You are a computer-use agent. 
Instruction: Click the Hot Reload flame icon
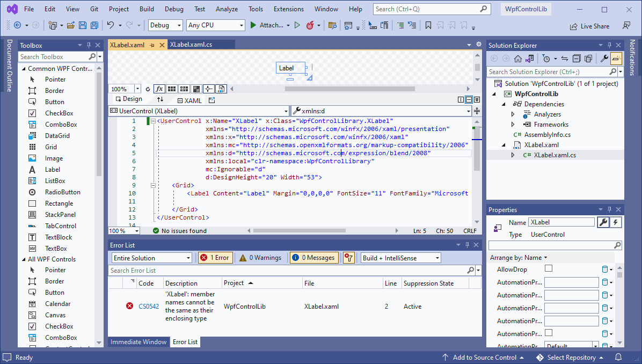tap(310, 25)
